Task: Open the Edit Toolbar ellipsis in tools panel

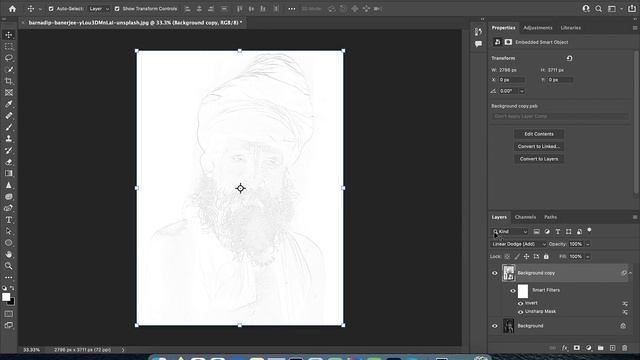Action: [9, 278]
